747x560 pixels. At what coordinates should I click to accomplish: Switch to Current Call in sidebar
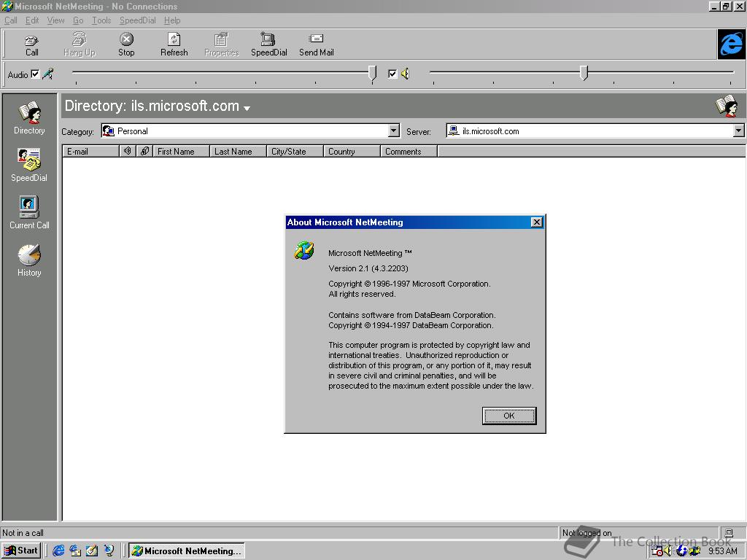(29, 213)
